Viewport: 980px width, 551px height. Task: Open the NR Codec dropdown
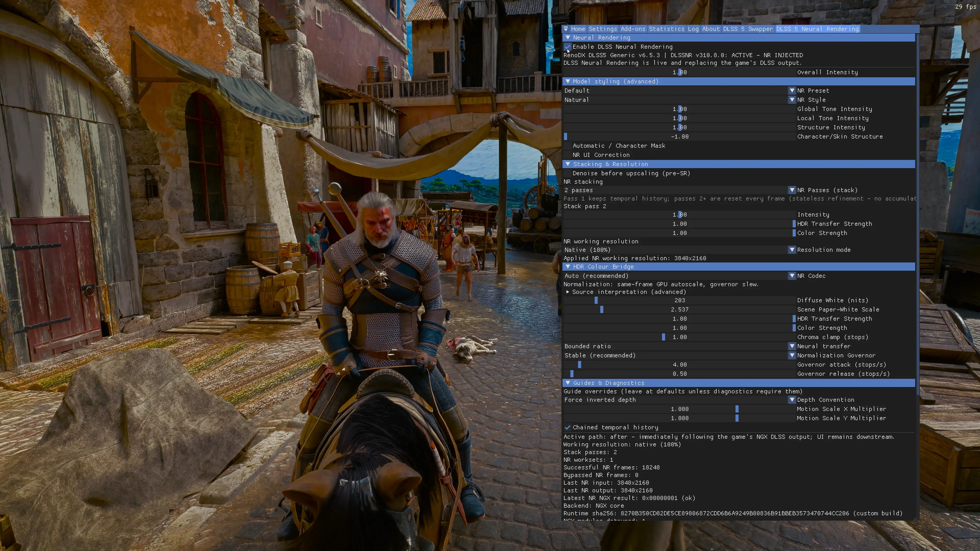pos(679,276)
